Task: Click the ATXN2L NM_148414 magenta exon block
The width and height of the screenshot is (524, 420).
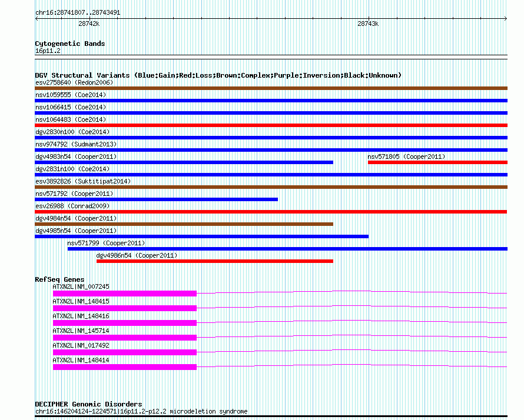Action: 125,367
